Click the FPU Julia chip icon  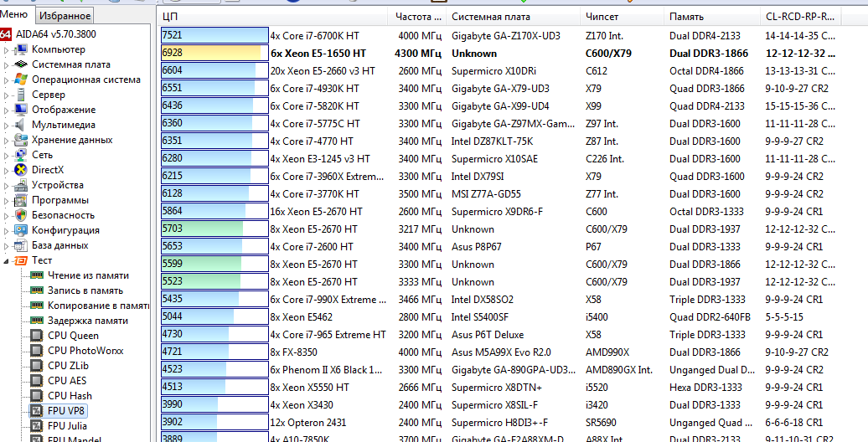click(37, 426)
